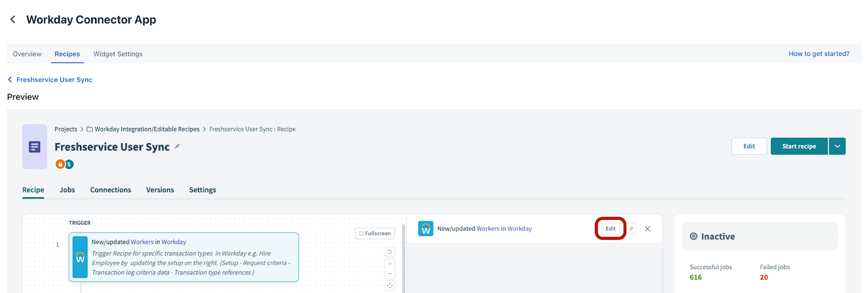Click the Fullscreen button on canvas
The width and height of the screenshot is (868, 293).
[375, 233]
